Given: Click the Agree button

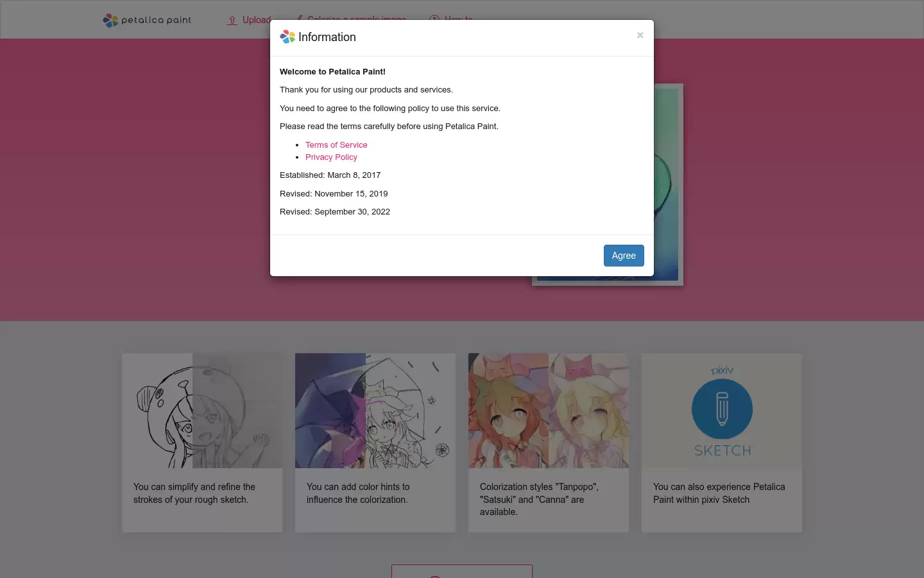Looking at the screenshot, I should coord(624,256).
